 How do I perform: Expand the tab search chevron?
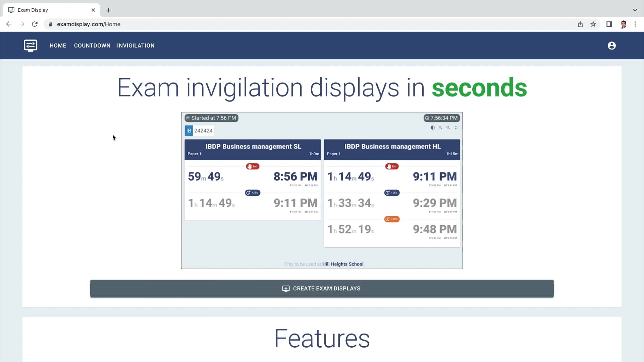pos(635,10)
